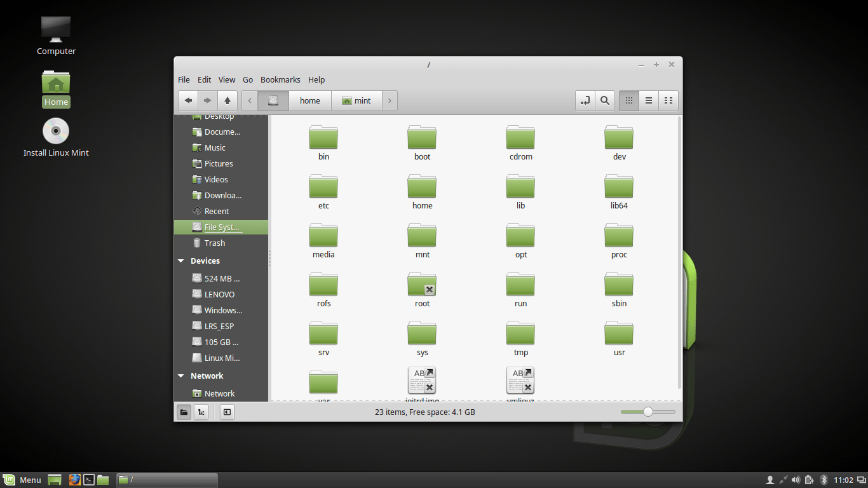868x488 pixels.
Task: Hide the sidebar panel
Action: 227,412
